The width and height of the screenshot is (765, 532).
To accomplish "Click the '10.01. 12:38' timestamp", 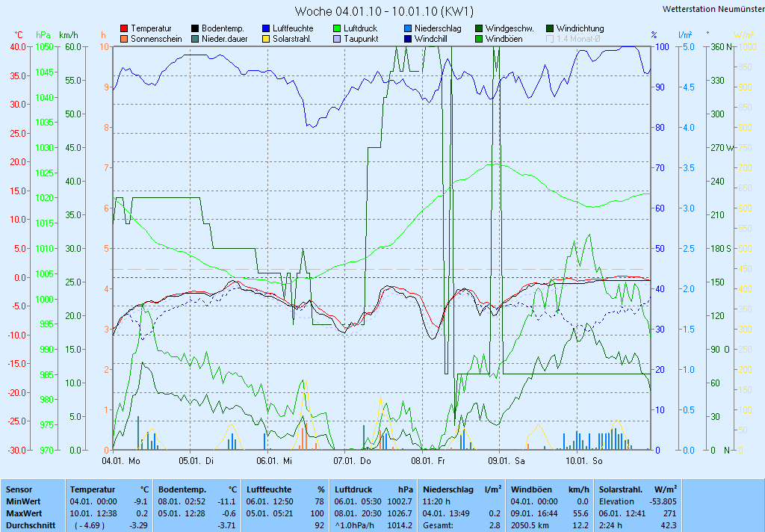I will point(93,514).
